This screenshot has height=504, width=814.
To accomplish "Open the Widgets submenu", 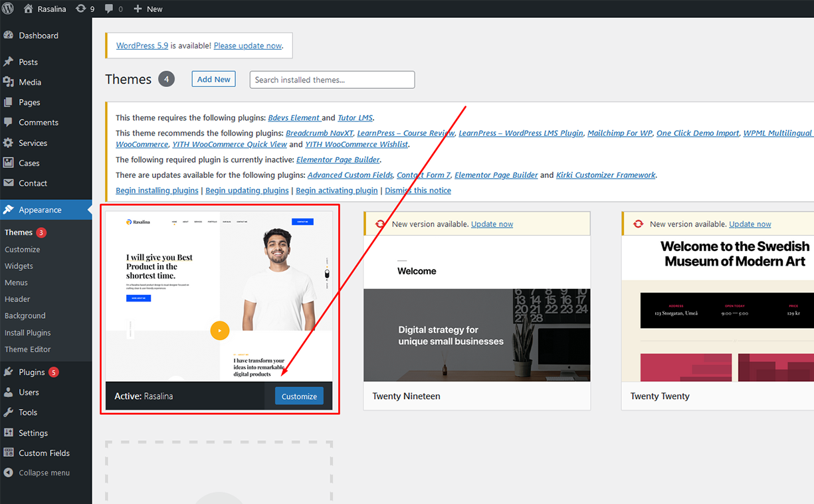I will (19, 266).
